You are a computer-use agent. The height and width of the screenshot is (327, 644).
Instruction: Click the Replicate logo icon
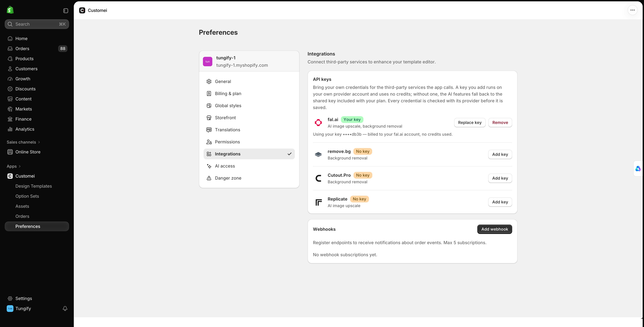pos(318,202)
